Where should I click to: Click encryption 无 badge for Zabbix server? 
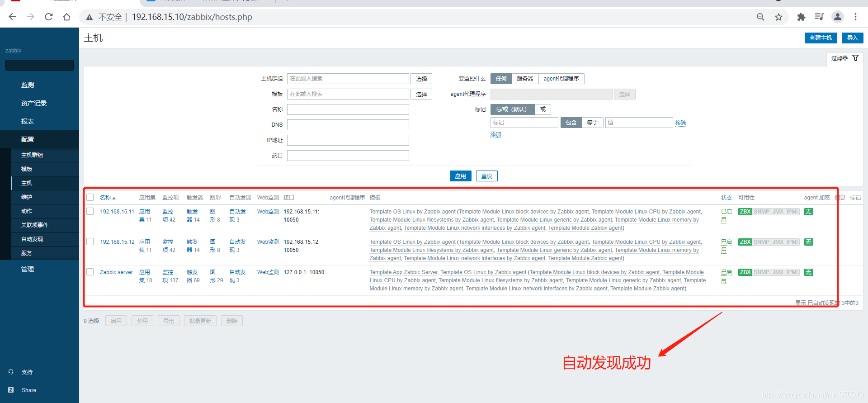coord(809,272)
